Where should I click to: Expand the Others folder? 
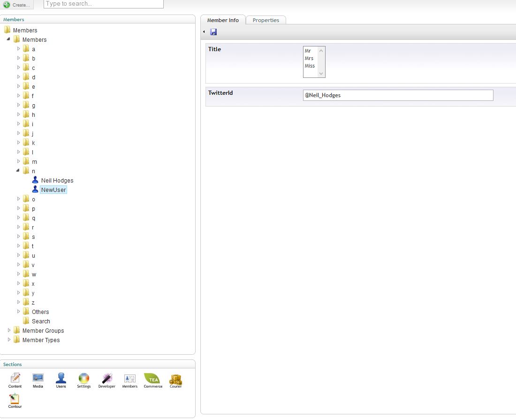tap(19, 312)
